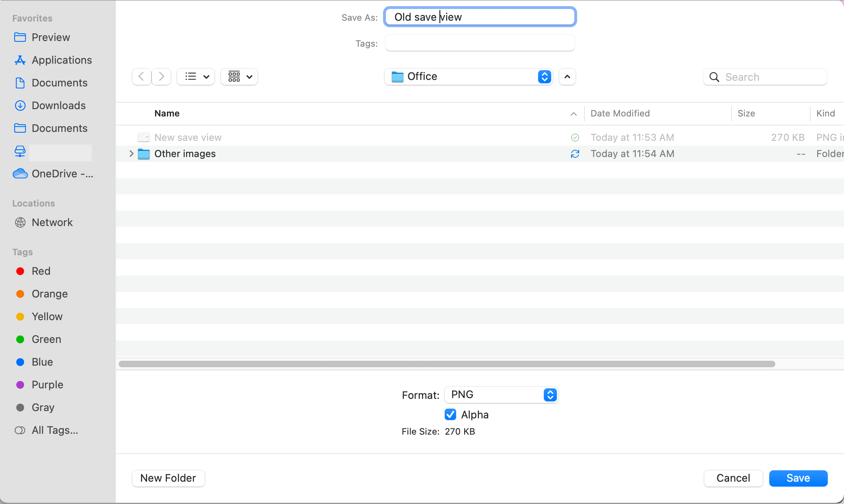The image size is (844, 504).
Task: Click the sync status icon for Other images
Action: click(x=575, y=154)
